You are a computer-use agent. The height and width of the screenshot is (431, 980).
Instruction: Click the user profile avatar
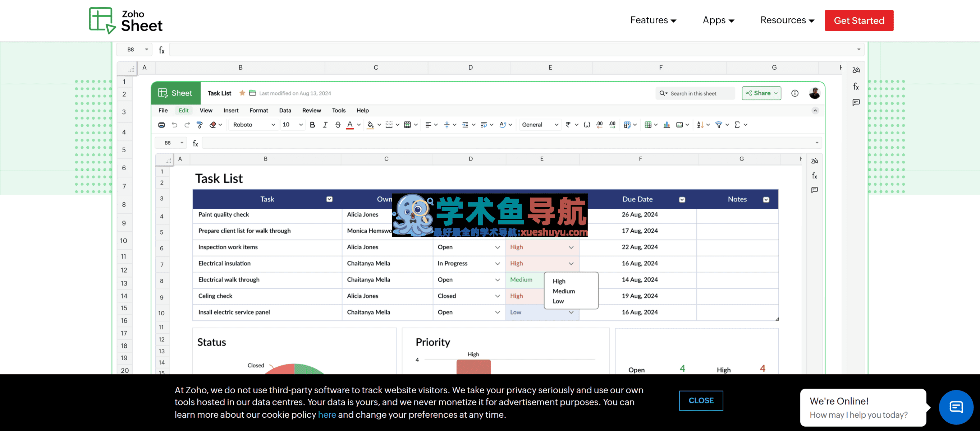click(815, 93)
